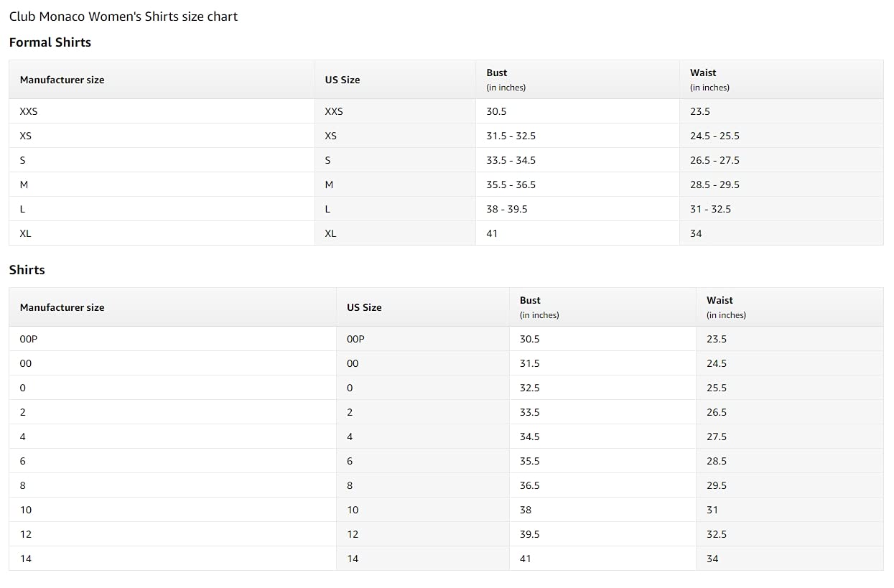Click the Shirts section heading
The image size is (894, 588).
[27, 270]
